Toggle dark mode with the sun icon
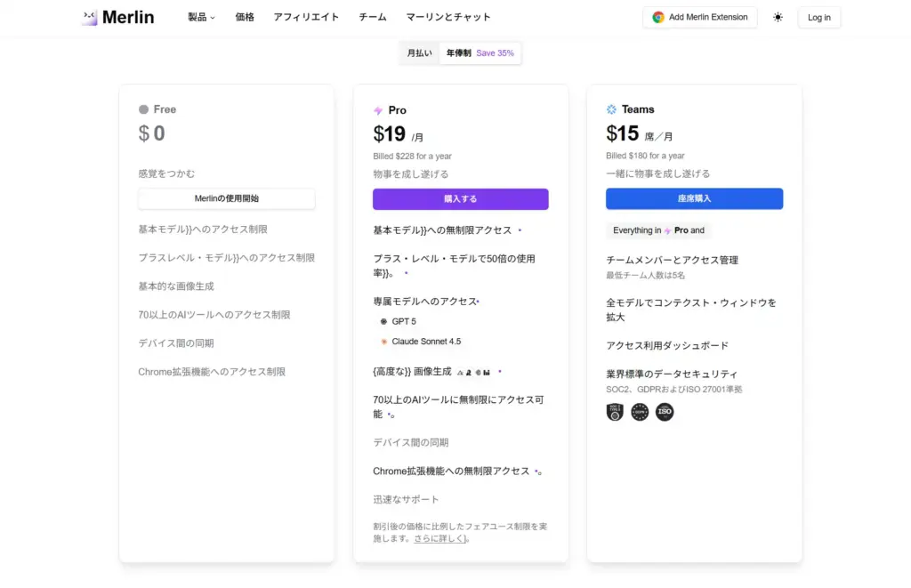This screenshot has width=911, height=588. tap(778, 17)
